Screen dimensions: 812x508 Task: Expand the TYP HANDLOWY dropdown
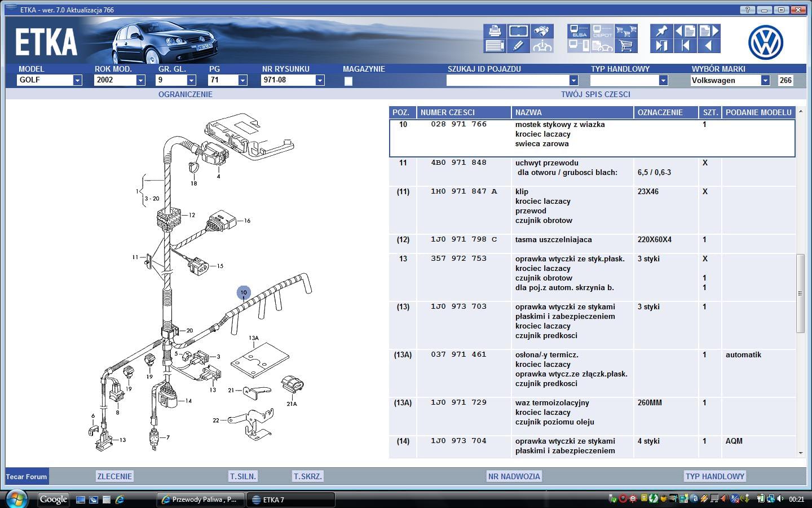663,80
